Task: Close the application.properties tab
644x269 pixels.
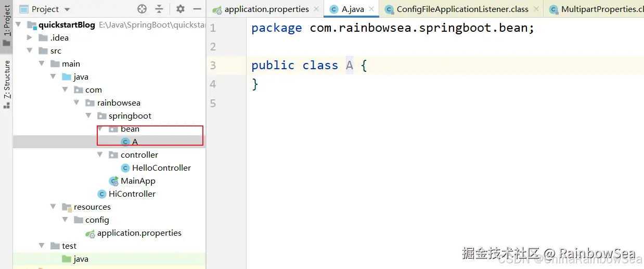Action: (316, 9)
